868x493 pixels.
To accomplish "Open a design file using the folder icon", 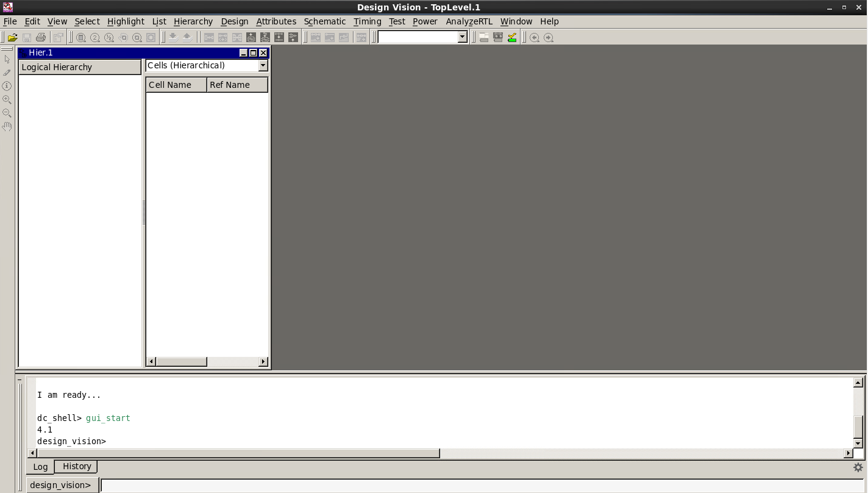I will point(12,37).
